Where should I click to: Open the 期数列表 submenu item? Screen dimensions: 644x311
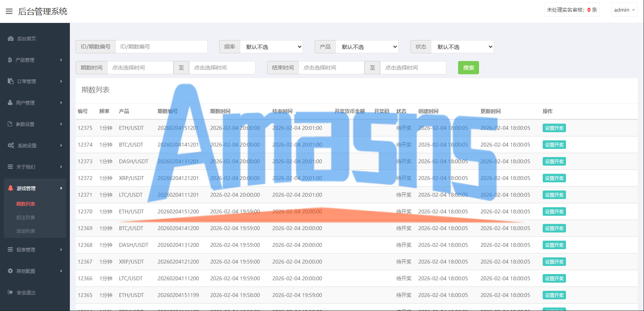(x=26, y=204)
